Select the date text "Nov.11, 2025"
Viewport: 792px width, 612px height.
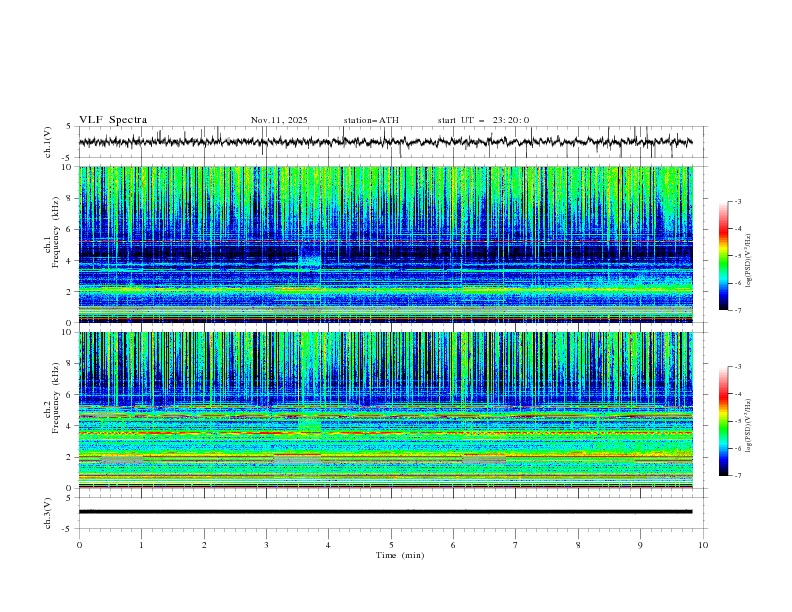click(x=279, y=120)
